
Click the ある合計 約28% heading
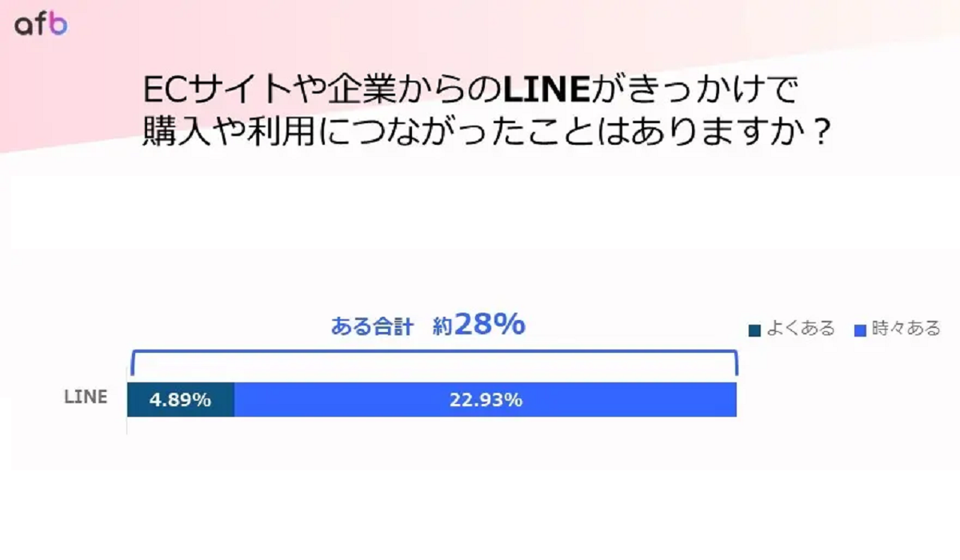tap(428, 326)
